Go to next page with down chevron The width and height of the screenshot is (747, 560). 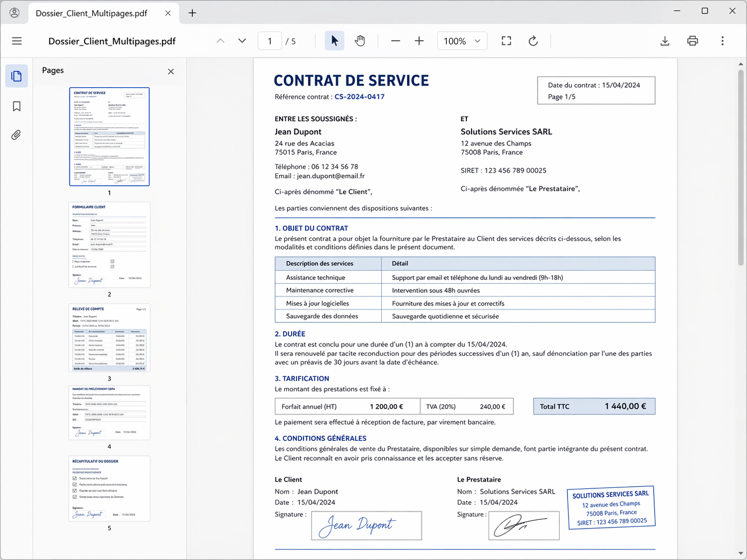(x=241, y=41)
